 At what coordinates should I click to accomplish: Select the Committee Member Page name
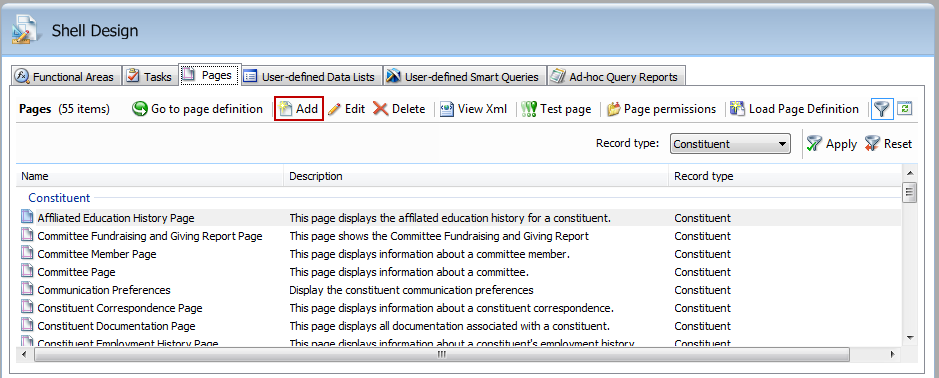coord(97,254)
